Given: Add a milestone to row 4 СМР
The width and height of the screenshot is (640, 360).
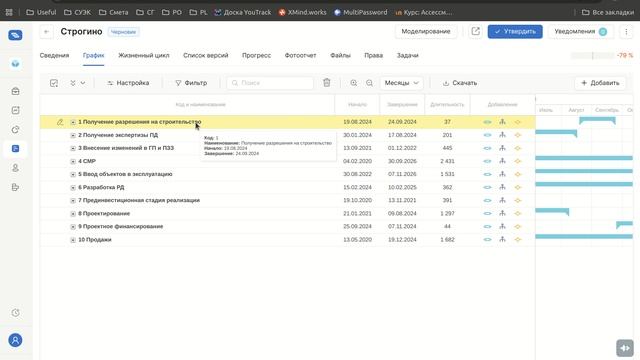Looking at the screenshot, I should 518,161.
